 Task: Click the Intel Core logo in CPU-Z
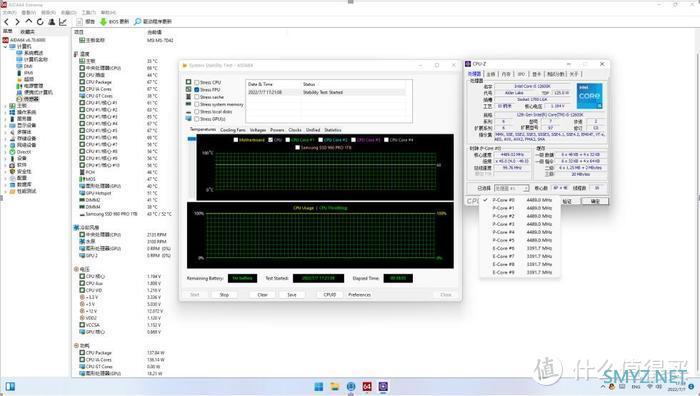(x=589, y=96)
